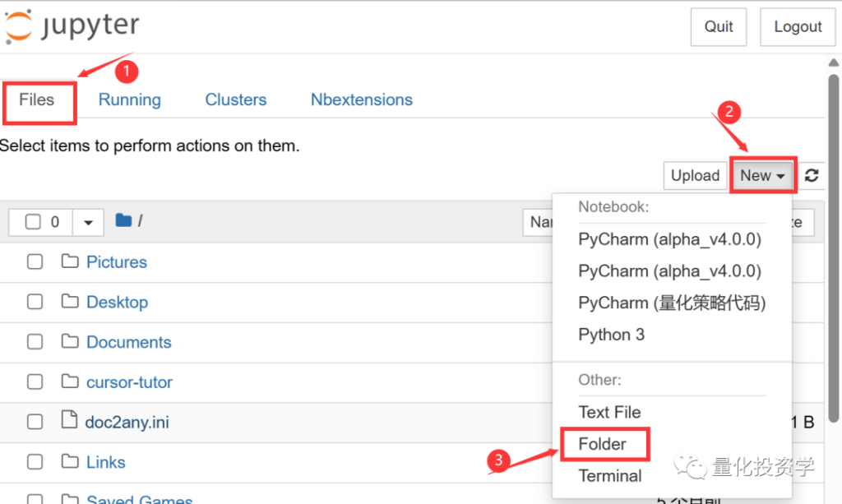This screenshot has width=842, height=504.
Task: Click the doc2any.ini file icon
Action: coord(69,420)
